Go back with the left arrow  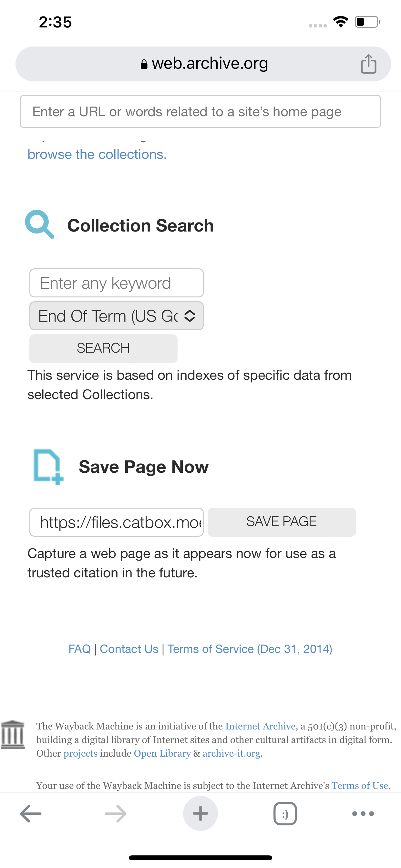pos(31,813)
